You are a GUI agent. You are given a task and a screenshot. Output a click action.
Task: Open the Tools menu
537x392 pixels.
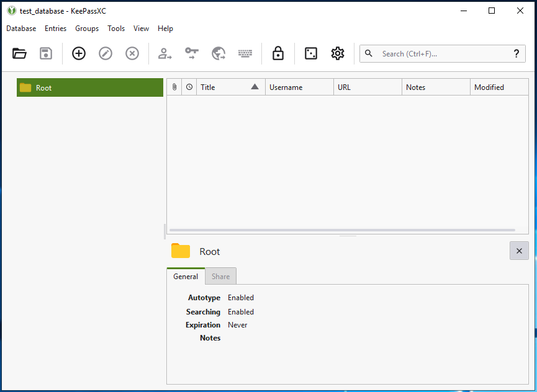(x=116, y=29)
